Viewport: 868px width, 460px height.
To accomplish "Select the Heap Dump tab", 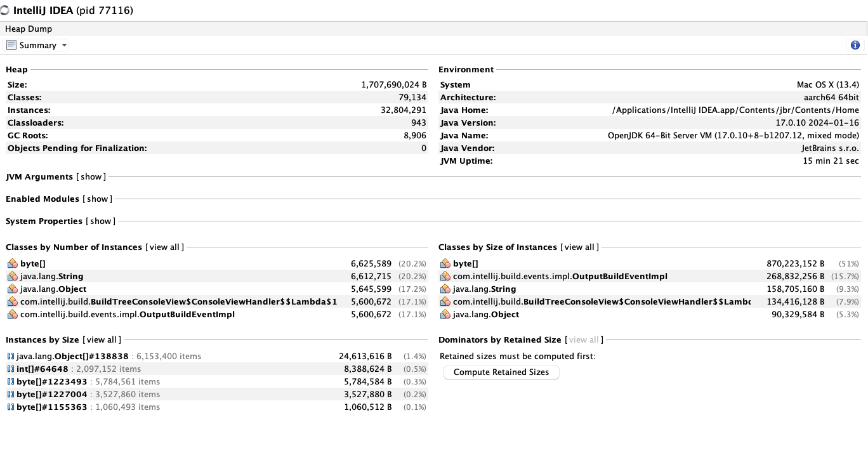I will [x=29, y=29].
